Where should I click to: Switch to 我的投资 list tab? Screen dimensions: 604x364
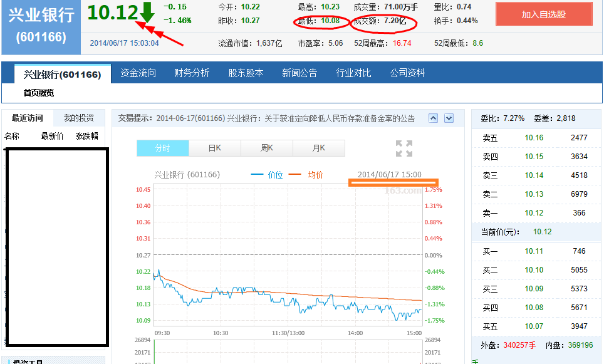point(78,118)
